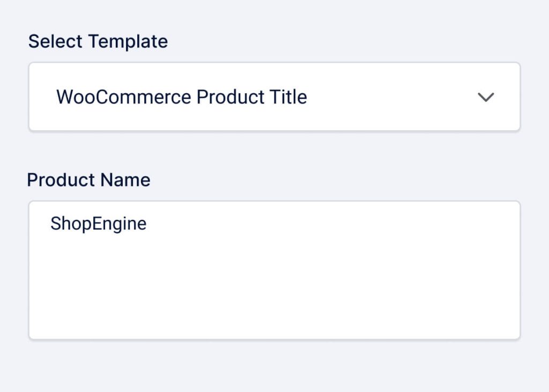Screen dimensions: 549x392
Task: Click the WooCommerce Product Title selected value
Action: point(181,97)
